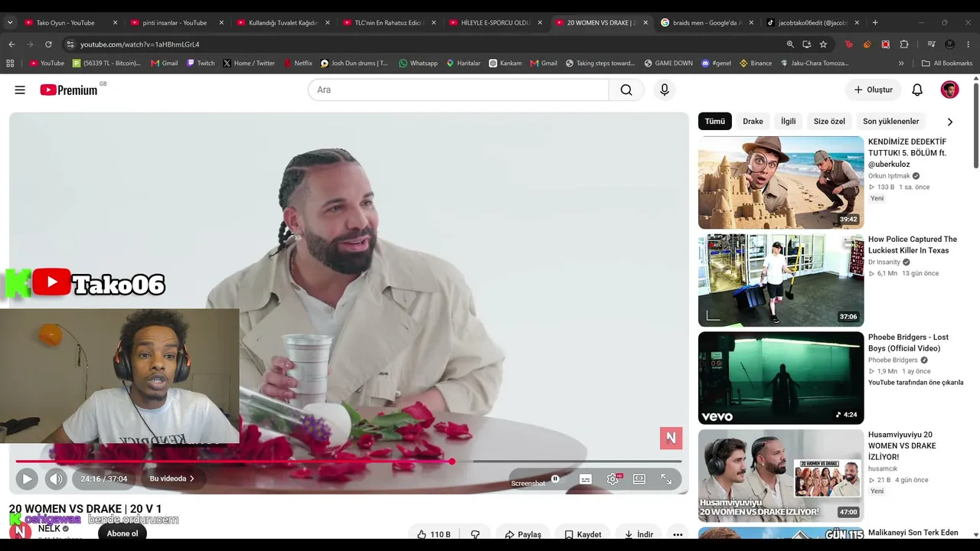
Task: Like the video with 110 B likes
Action: pyautogui.click(x=433, y=534)
